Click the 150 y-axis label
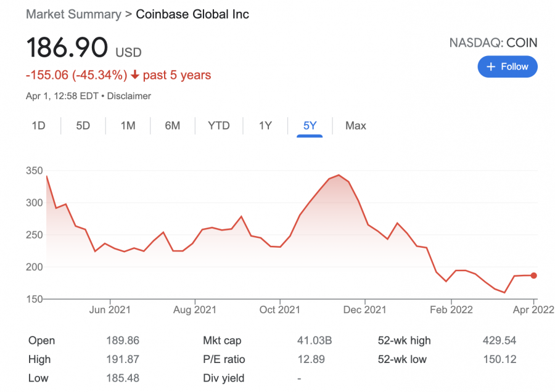Screen dimensions: 555x392 click(x=35, y=299)
